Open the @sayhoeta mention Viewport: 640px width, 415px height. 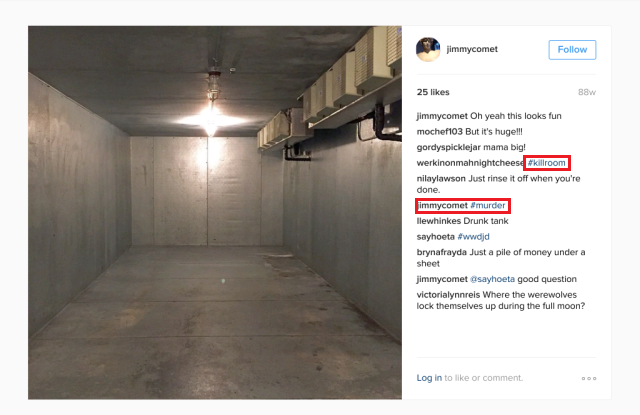point(492,279)
